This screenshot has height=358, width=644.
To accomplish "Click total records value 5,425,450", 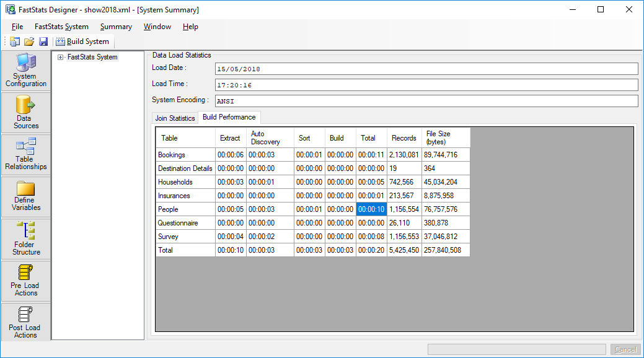I will [404, 250].
